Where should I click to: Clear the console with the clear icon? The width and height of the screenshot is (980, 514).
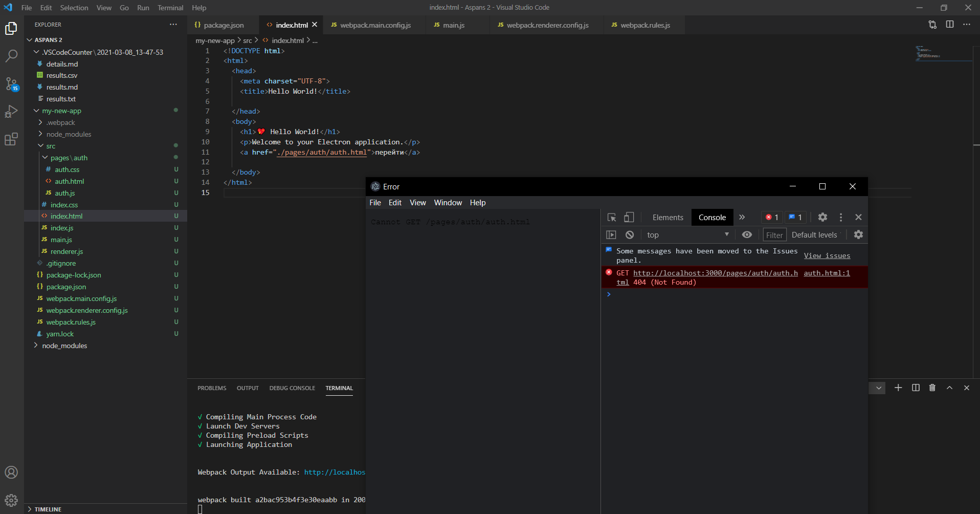pyautogui.click(x=630, y=235)
